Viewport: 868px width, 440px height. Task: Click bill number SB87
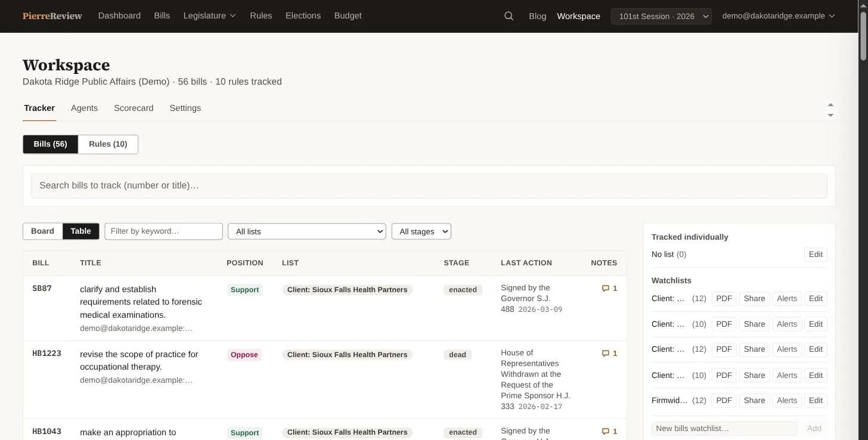(x=42, y=289)
